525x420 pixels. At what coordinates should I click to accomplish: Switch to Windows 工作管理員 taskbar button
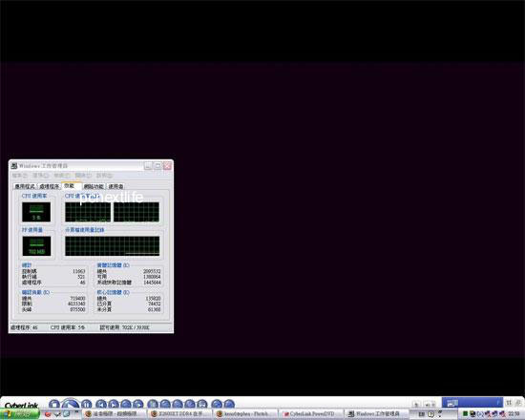point(378,414)
